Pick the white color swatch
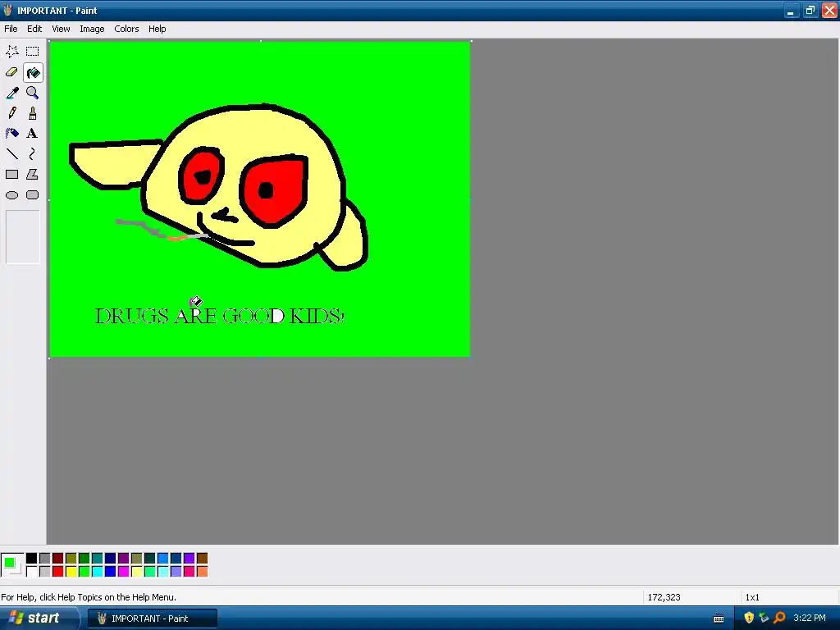Image resolution: width=840 pixels, height=630 pixels. coord(32,572)
